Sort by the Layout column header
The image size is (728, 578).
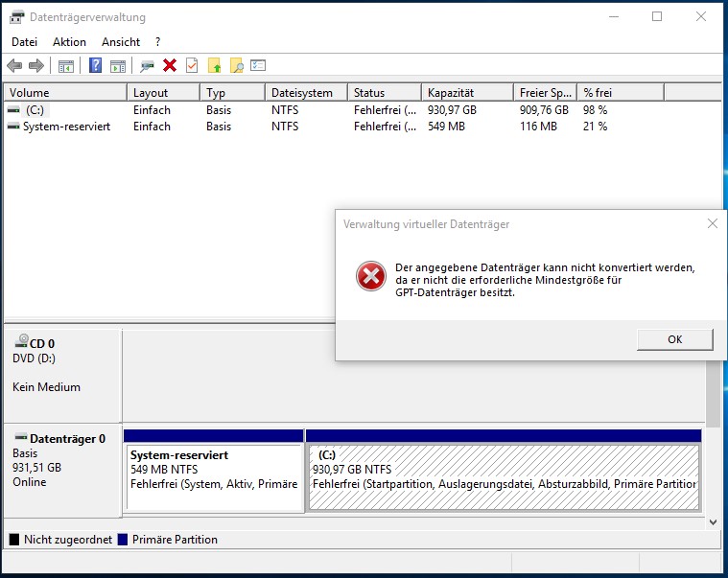[x=163, y=92]
